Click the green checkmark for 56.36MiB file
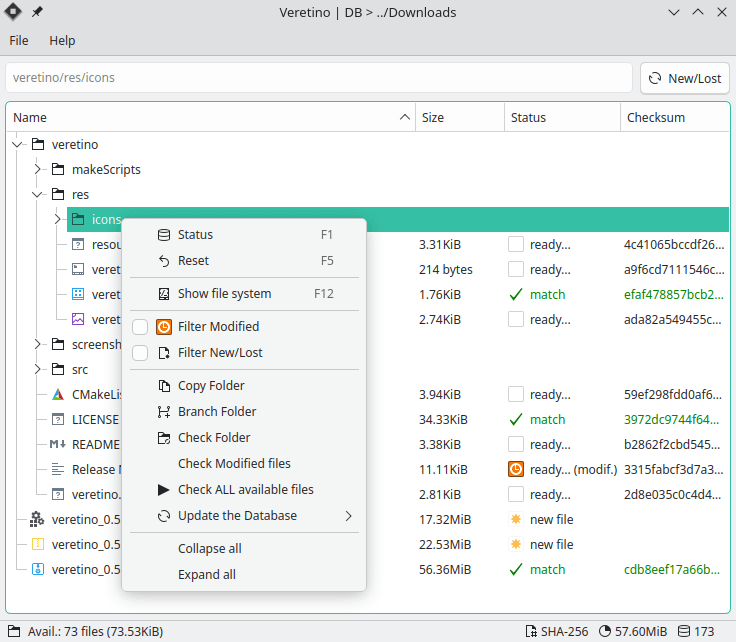This screenshot has width=736, height=642. 516,569
